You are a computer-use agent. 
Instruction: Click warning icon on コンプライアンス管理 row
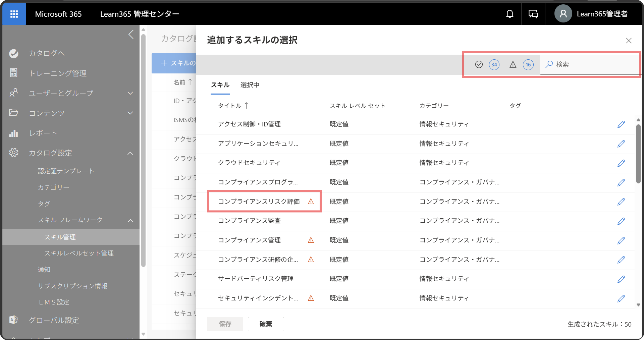[311, 240]
